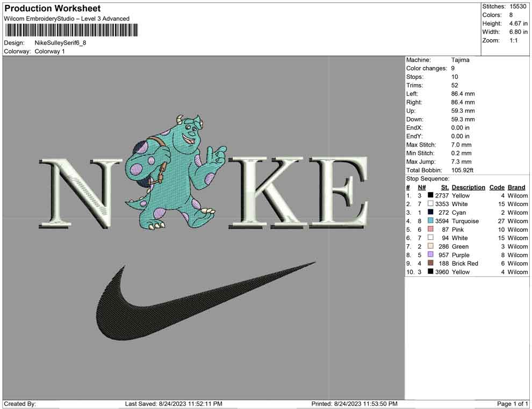Click the black swatch in stop sequence row 1
This screenshot has height=409, width=532.
[430, 195]
